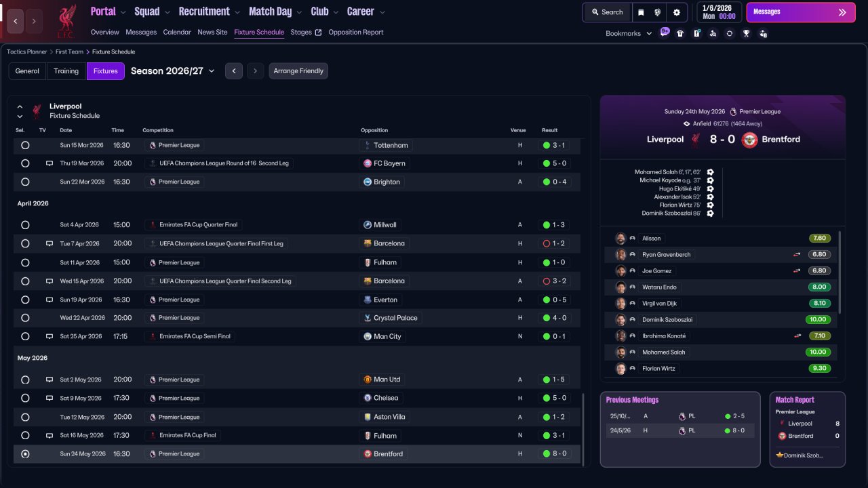The width and height of the screenshot is (868, 488).
Task: Select the Aston Villa fixture radio button
Action: tap(25, 417)
